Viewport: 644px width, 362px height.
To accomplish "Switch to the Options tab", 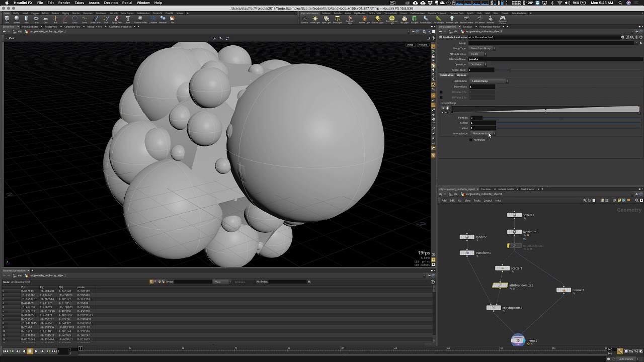I will (x=461, y=75).
